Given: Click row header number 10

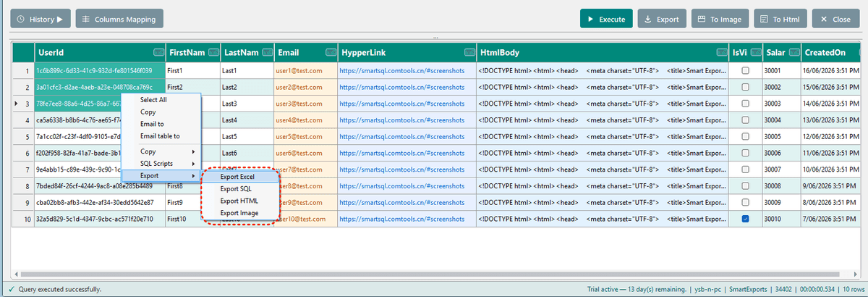Looking at the screenshot, I should [22, 219].
